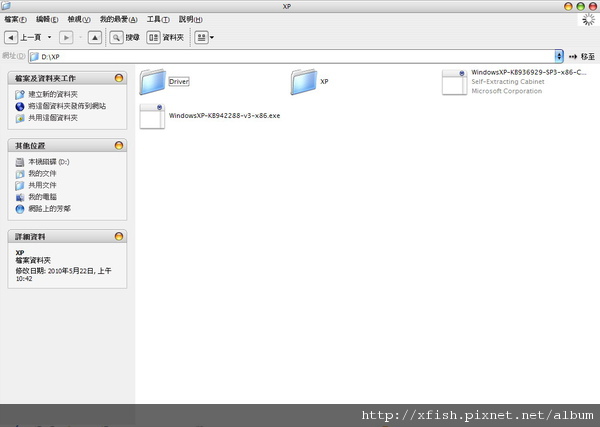The height and width of the screenshot is (427, 600).
Task: Toggle the 資料夾 folders pane button
Action: point(165,37)
